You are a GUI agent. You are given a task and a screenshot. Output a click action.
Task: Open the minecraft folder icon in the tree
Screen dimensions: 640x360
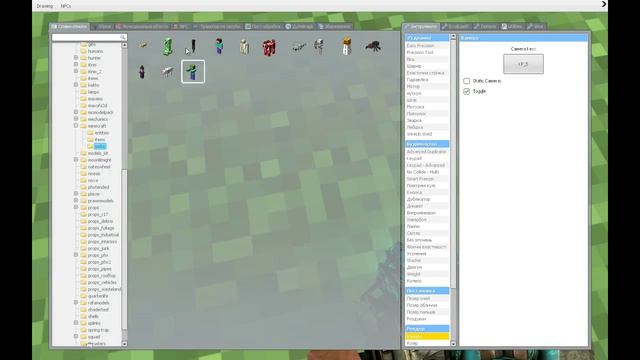point(83,126)
